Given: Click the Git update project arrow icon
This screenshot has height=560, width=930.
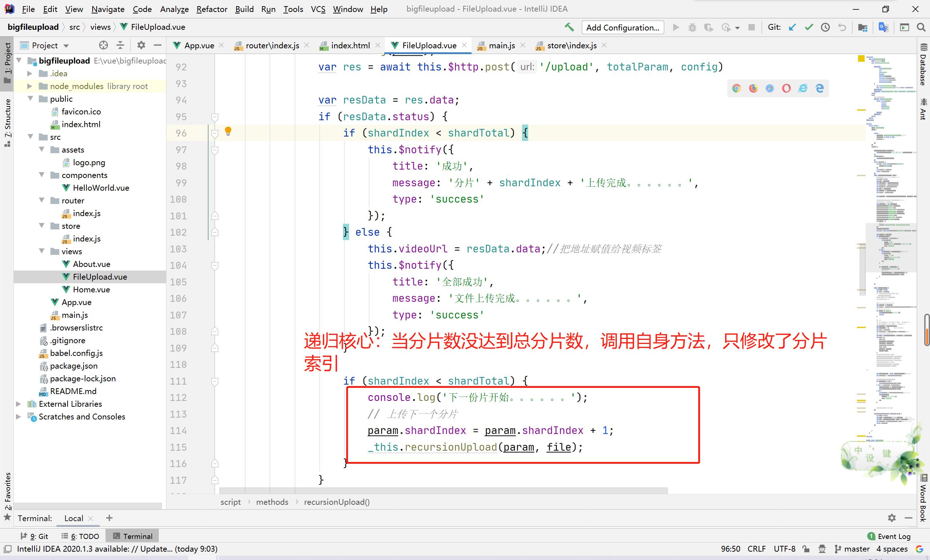Looking at the screenshot, I should (792, 27).
